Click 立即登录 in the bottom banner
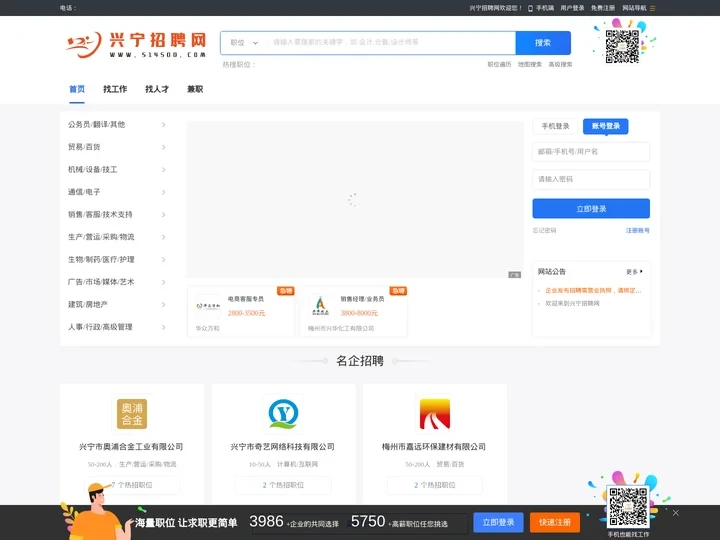 click(498, 523)
